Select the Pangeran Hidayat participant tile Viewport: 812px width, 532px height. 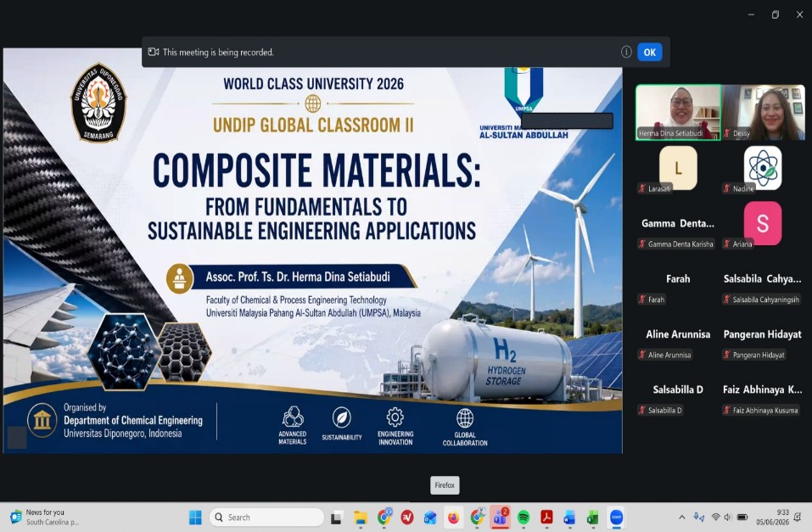click(x=763, y=334)
